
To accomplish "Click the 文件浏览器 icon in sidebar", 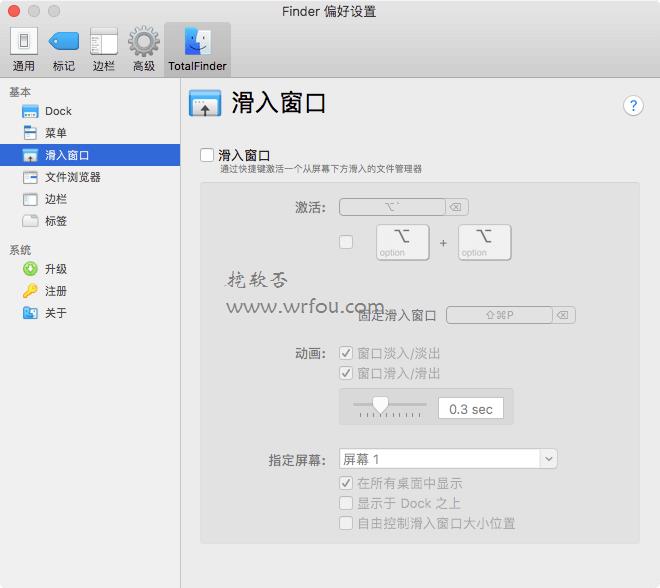I will [x=30, y=177].
